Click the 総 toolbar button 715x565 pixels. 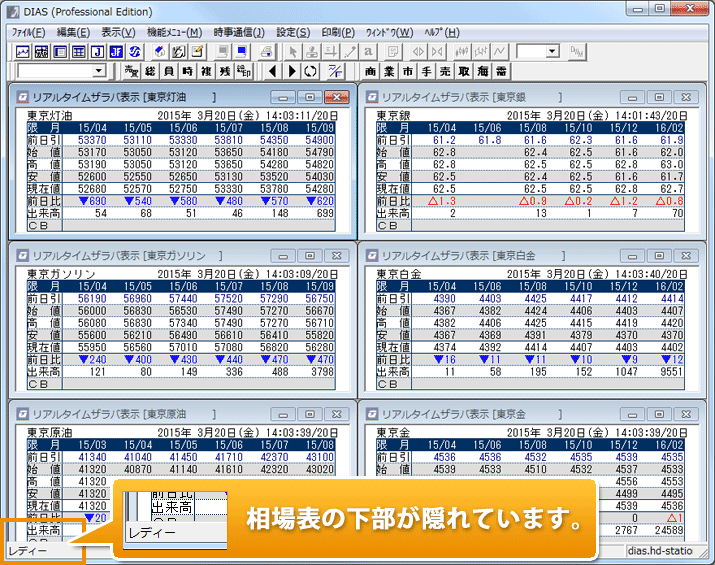pos(150,71)
